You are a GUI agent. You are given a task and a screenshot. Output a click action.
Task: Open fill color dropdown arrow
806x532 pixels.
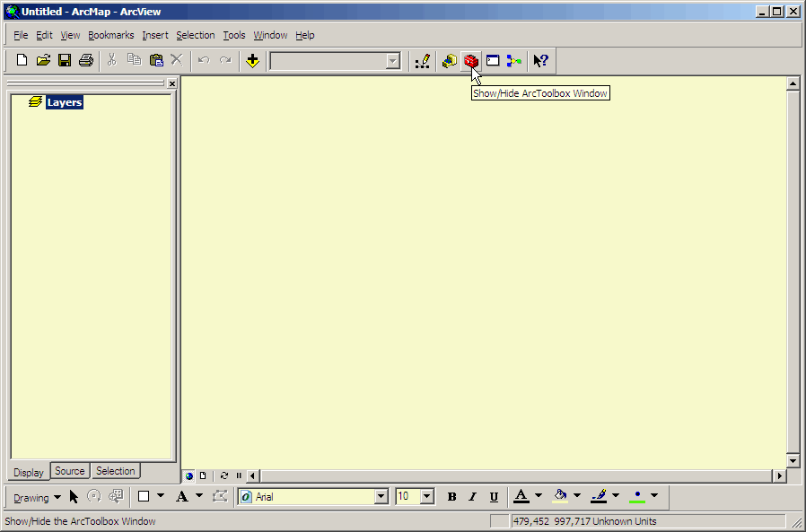coord(577,496)
